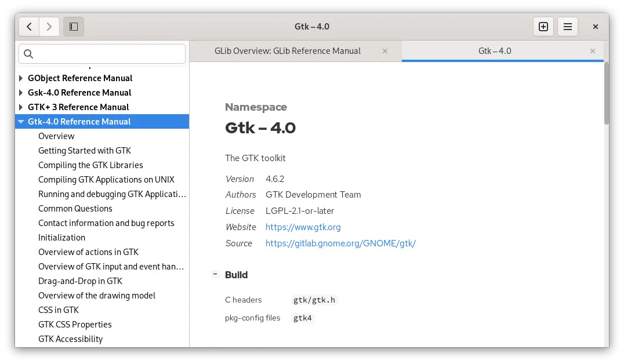Image resolution: width=624 pixels, height=364 pixels.
Task: Click the back navigation arrow
Action: tap(29, 26)
